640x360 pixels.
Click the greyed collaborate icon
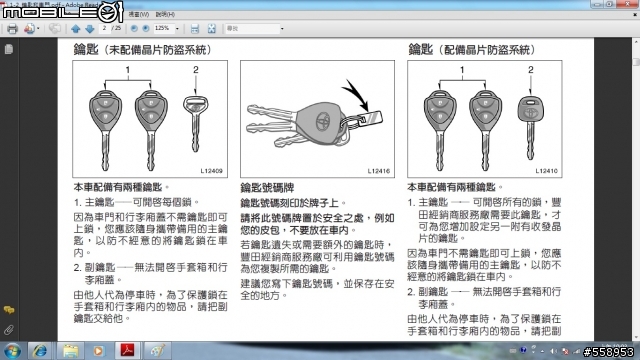click(x=55, y=29)
